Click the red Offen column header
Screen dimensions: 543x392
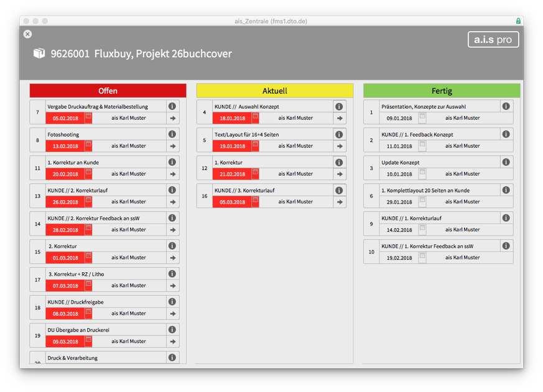(108, 91)
